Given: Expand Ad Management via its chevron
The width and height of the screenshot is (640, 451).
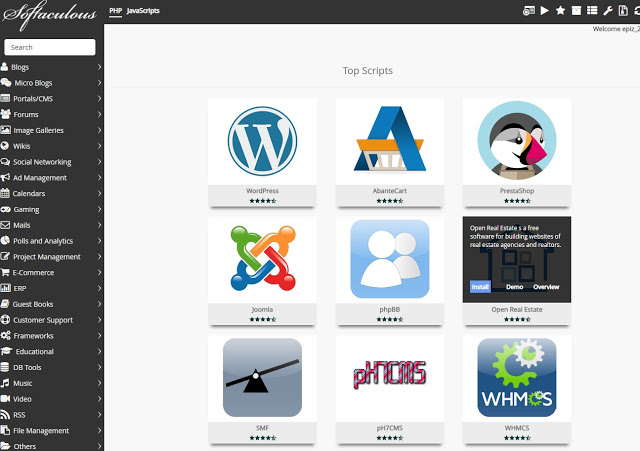Looking at the screenshot, I should click(x=99, y=178).
